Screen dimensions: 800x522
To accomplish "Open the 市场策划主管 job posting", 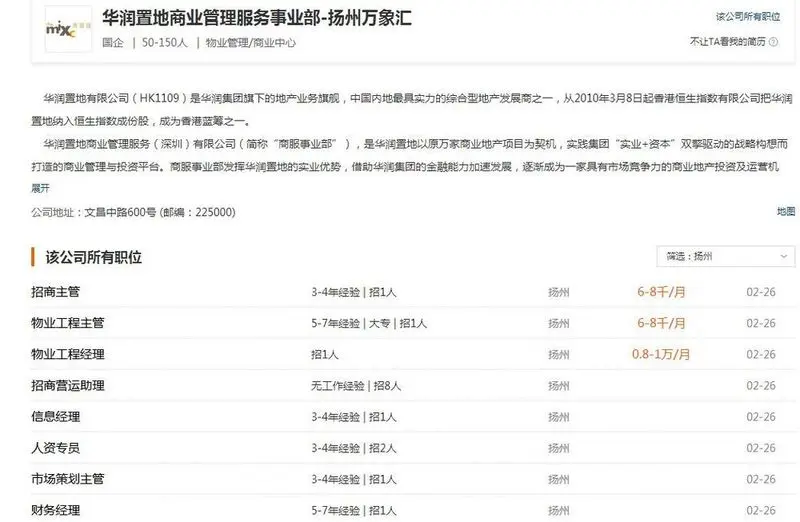I will pyautogui.click(x=68, y=479).
